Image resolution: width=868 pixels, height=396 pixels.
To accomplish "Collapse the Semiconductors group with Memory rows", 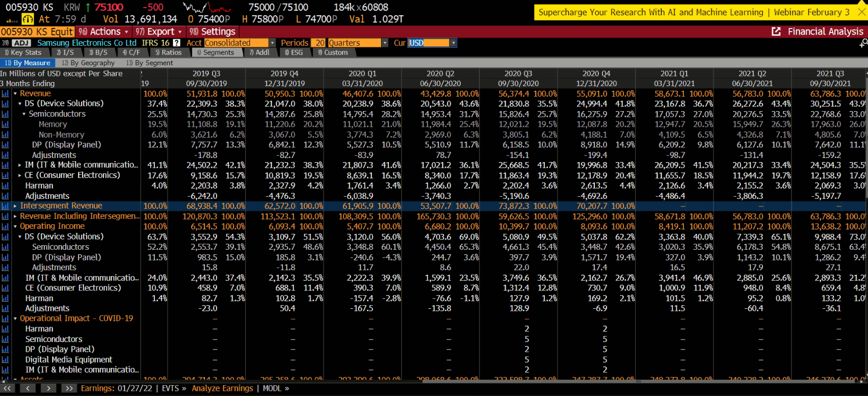I will (x=24, y=114).
